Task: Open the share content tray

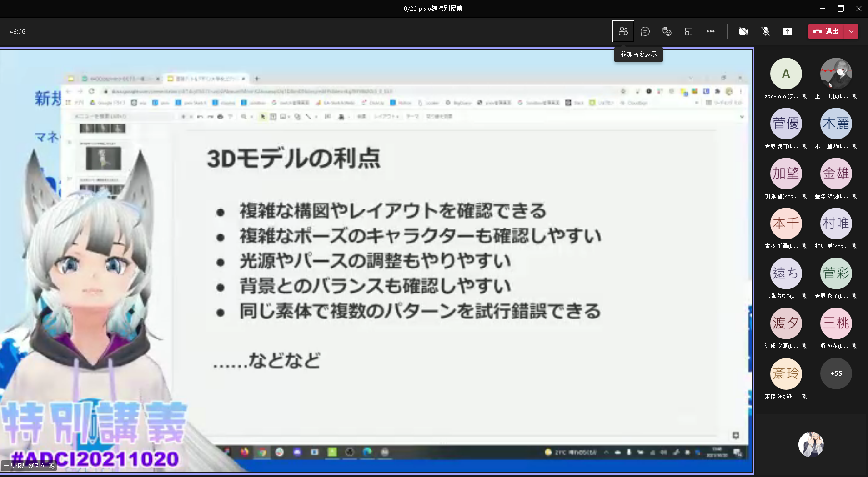Action: 788,31
